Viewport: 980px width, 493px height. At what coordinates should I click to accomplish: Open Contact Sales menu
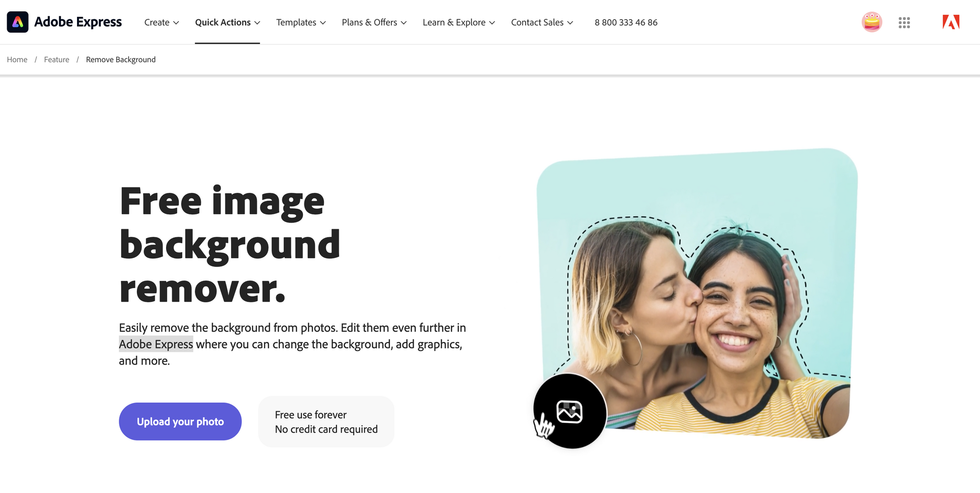coord(542,22)
